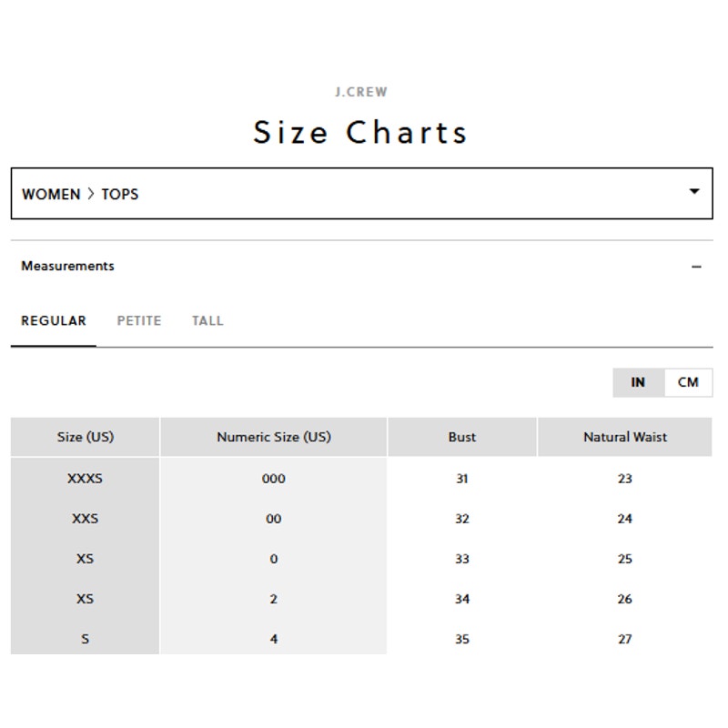
Task: Open the Women > Tops category dropdown
Action: [x=361, y=193]
